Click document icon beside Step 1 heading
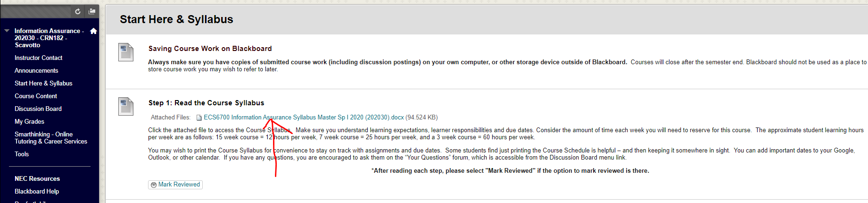The image size is (868, 203). coord(126,107)
